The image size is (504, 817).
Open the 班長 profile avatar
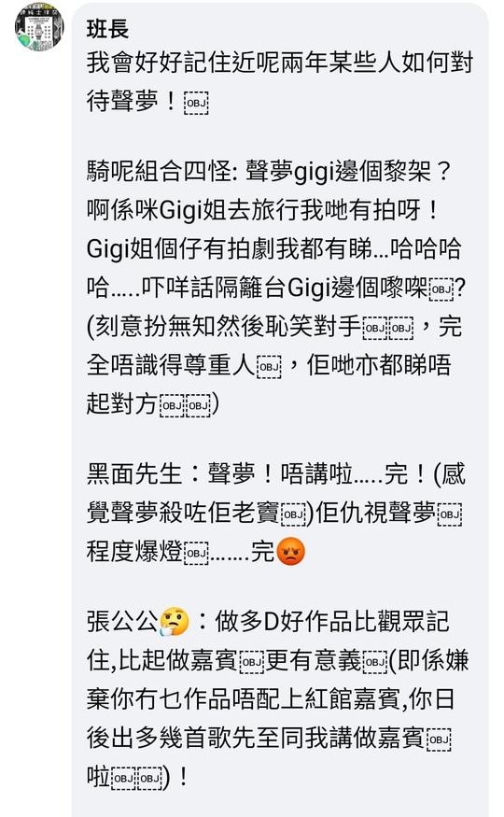coord(39,26)
